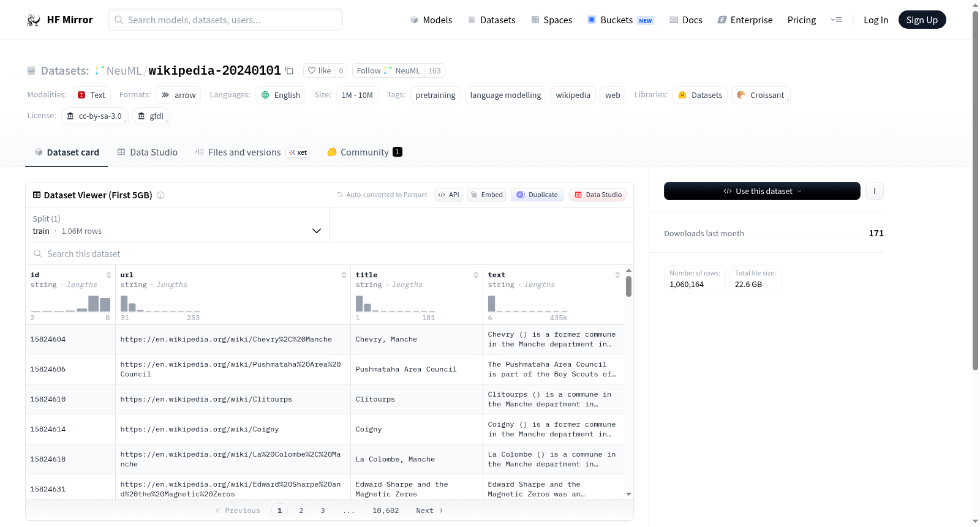This screenshot has height=527, width=980.
Task: Sort the url column
Action: [344, 275]
